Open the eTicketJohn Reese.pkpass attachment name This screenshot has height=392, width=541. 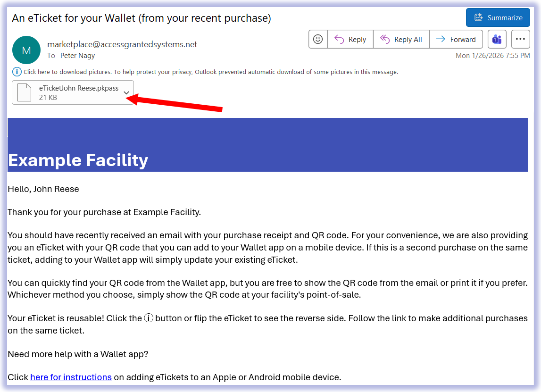(x=79, y=88)
